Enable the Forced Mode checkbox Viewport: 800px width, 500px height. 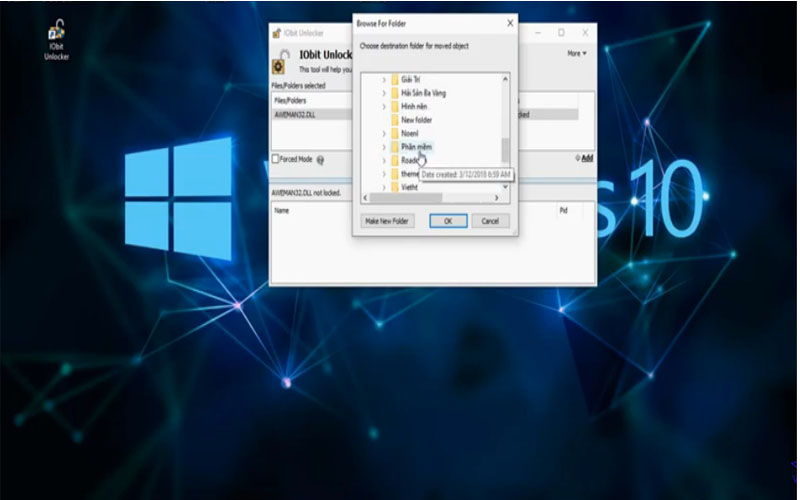tap(276, 159)
